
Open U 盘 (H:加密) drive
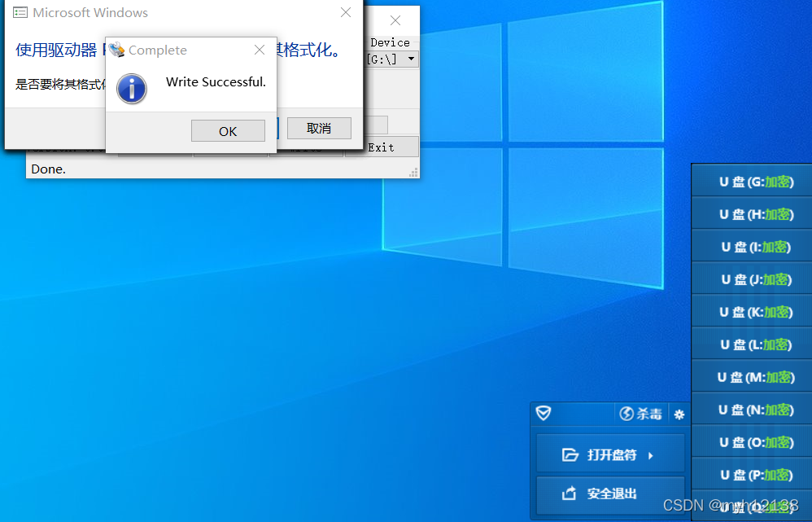[x=752, y=214]
